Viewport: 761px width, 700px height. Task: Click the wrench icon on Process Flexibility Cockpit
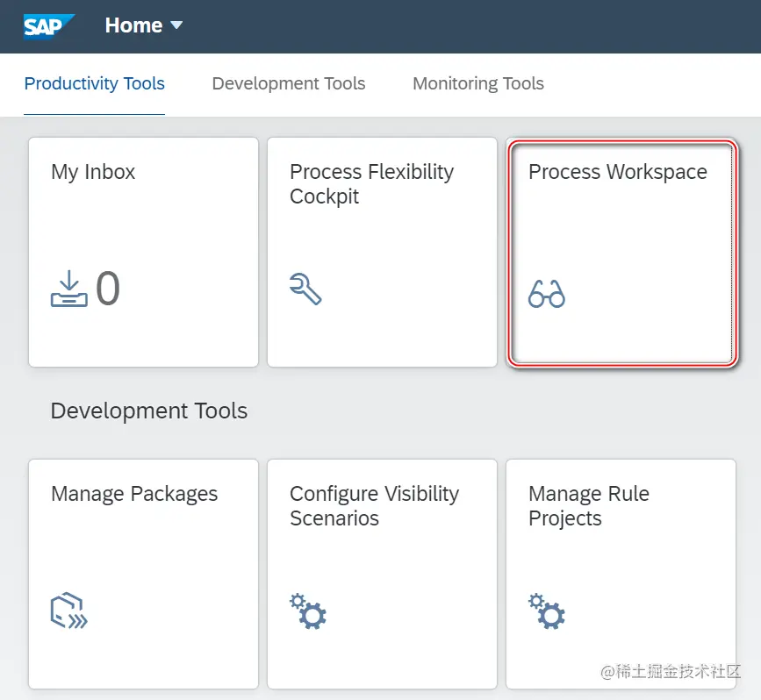pyautogui.click(x=305, y=289)
